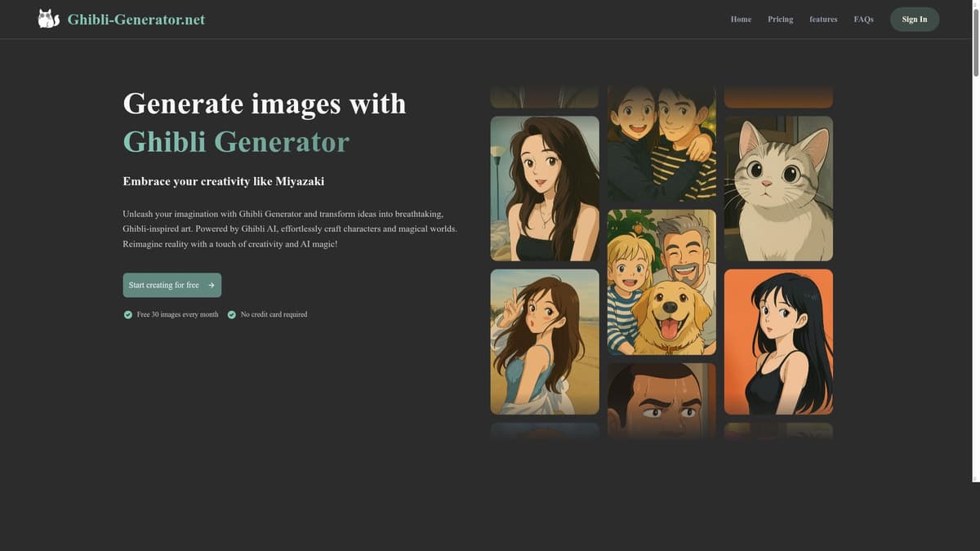Screen dimensions: 980x551
Task: Open the black-haired girl on orange background
Action: tap(778, 341)
